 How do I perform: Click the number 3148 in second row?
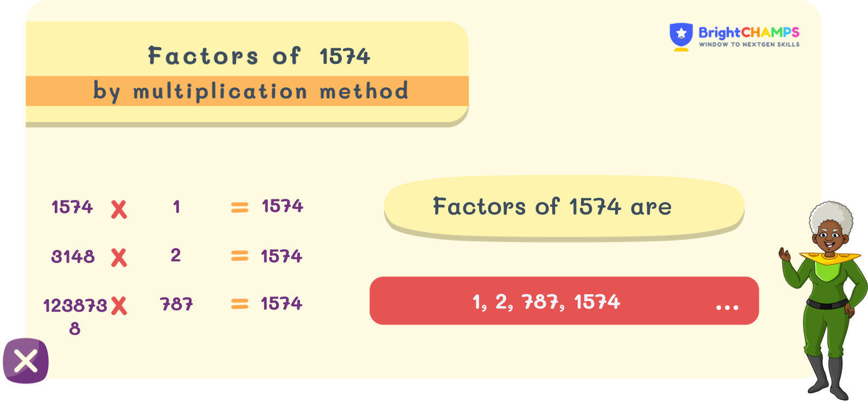(73, 256)
